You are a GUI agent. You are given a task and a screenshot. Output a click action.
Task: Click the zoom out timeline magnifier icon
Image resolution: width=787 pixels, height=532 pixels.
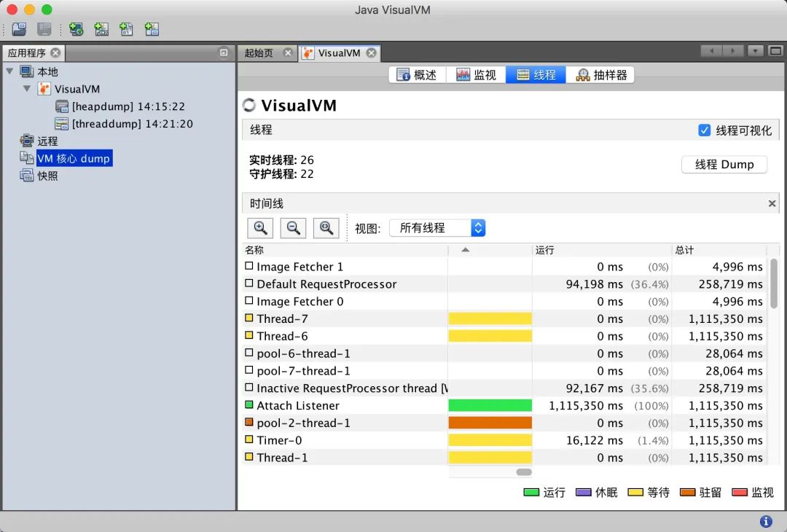tap(293, 228)
